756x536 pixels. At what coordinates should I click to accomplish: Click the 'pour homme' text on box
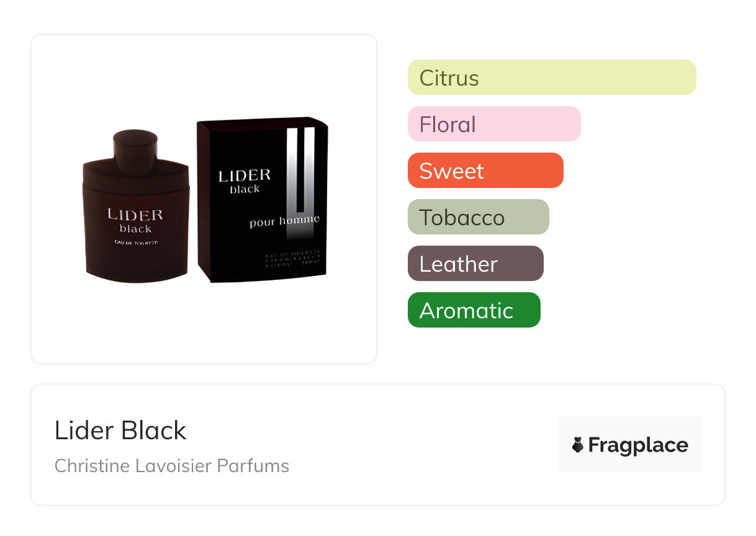(284, 221)
